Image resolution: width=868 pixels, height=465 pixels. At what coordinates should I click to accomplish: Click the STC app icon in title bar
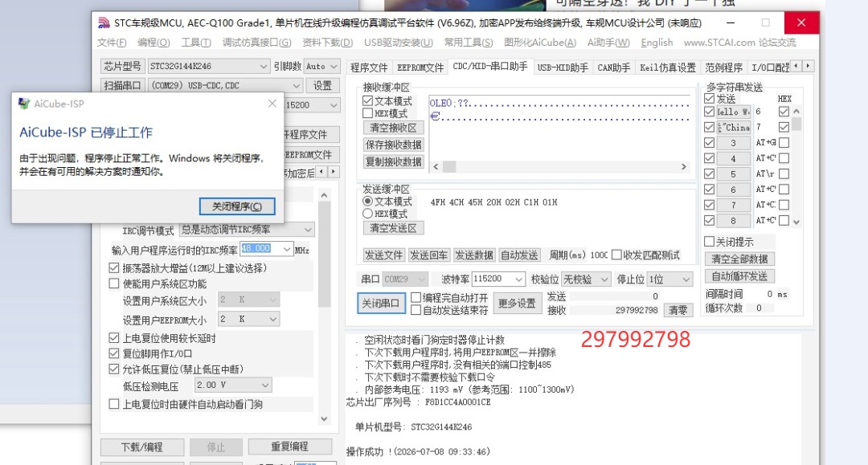click(x=104, y=22)
